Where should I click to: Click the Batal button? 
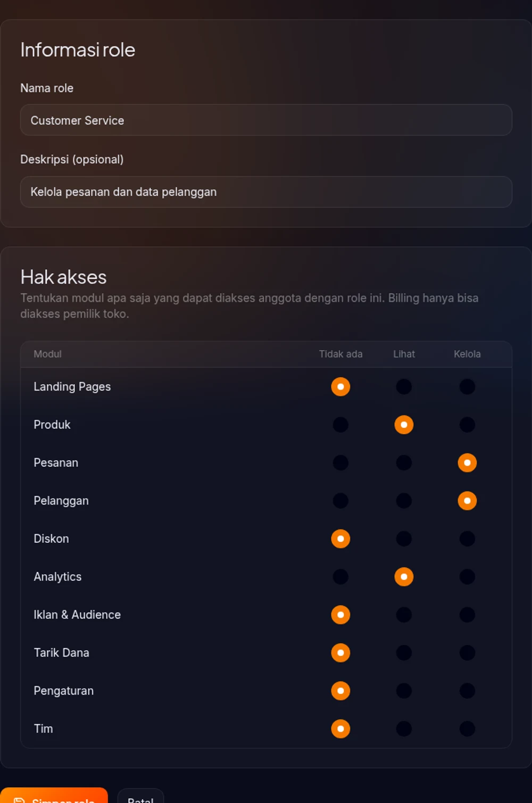click(140, 796)
